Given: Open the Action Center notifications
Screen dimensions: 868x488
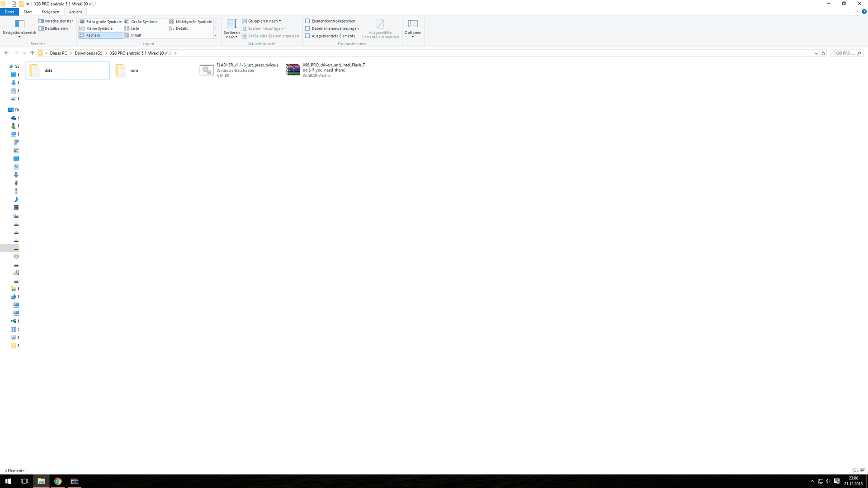Looking at the screenshot, I should point(837,481).
